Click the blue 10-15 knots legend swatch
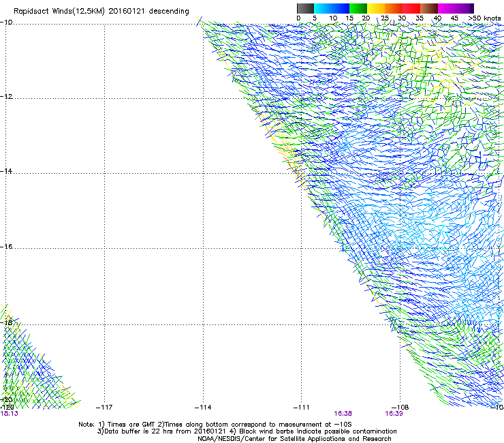The height and width of the screenshot is (443, 504). tap(341, 8)
